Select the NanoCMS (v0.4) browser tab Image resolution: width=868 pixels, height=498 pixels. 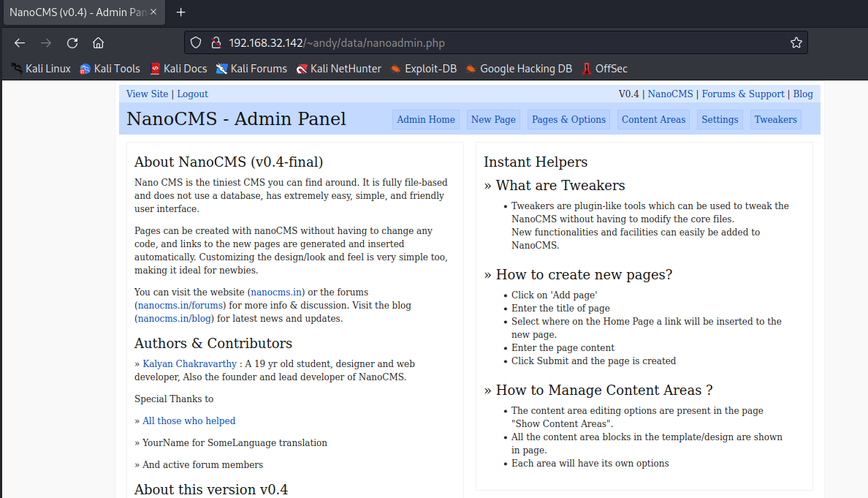pyautogui.click(x=84, y=12)
